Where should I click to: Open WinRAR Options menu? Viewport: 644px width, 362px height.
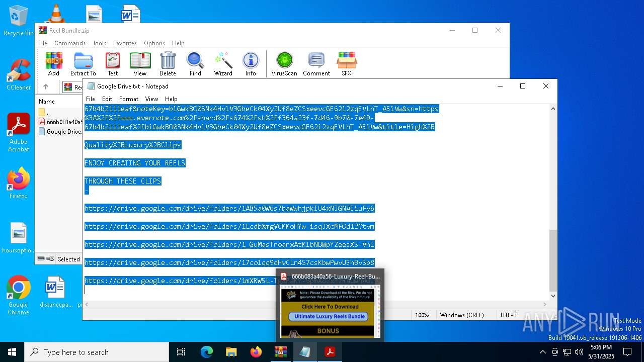154,43
